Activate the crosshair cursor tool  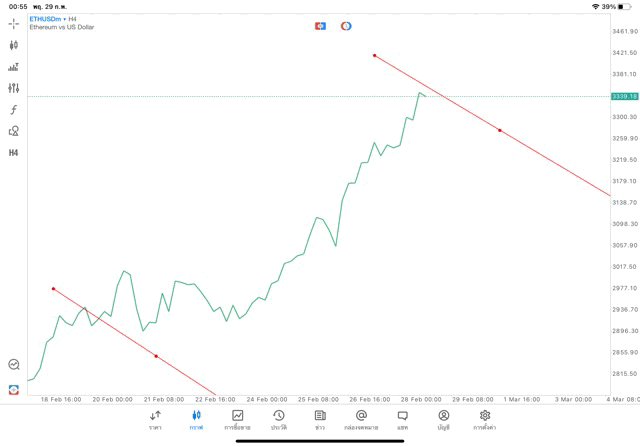[x=14, y=23]
